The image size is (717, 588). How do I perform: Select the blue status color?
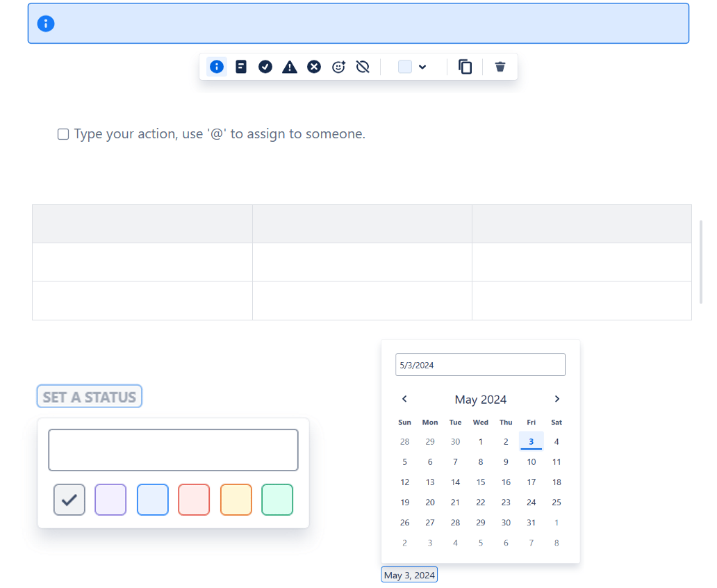(x=153, y=500)
